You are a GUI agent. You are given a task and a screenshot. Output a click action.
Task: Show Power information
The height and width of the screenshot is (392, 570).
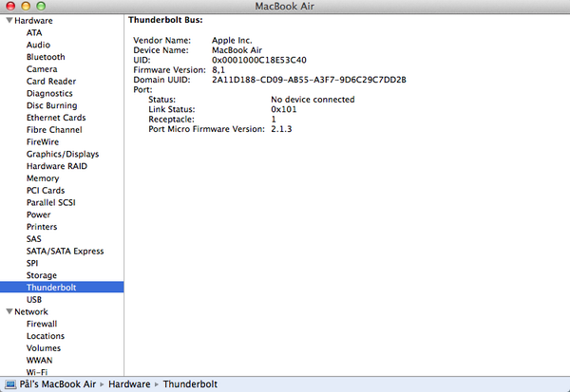coord(38,215)
